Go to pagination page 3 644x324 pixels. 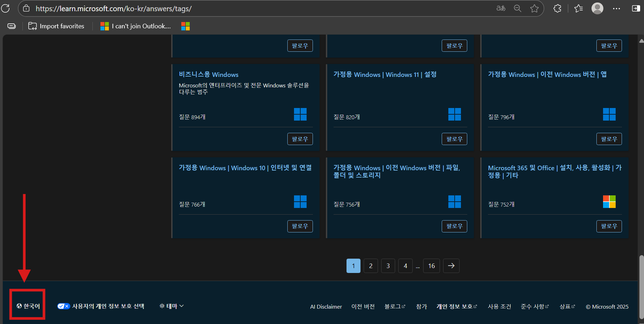(x=388, y=266)
